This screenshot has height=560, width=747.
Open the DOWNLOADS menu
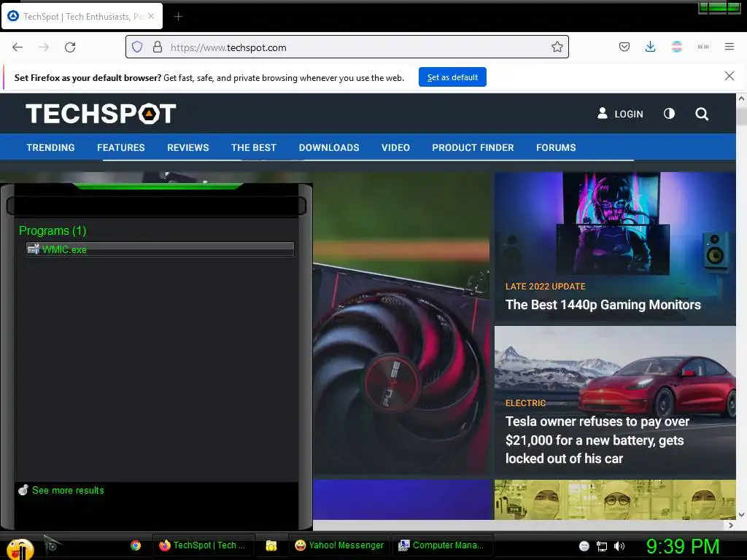(x=329, y=147)
